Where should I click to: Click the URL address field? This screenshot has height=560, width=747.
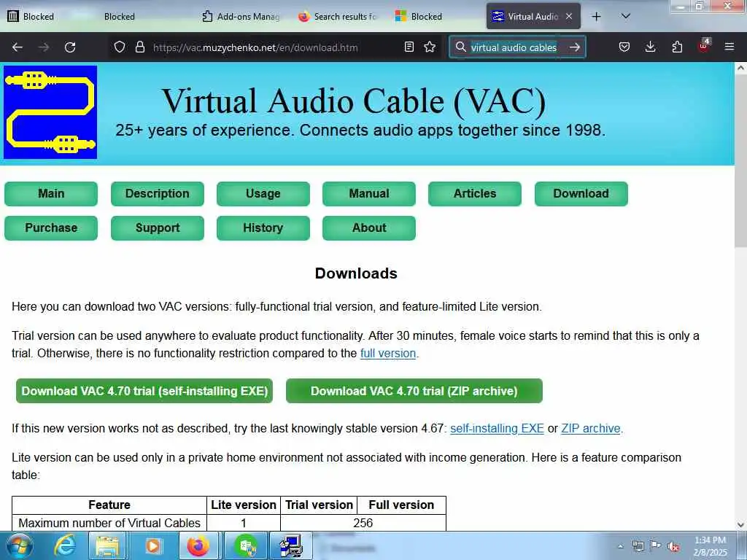(255, 47)
